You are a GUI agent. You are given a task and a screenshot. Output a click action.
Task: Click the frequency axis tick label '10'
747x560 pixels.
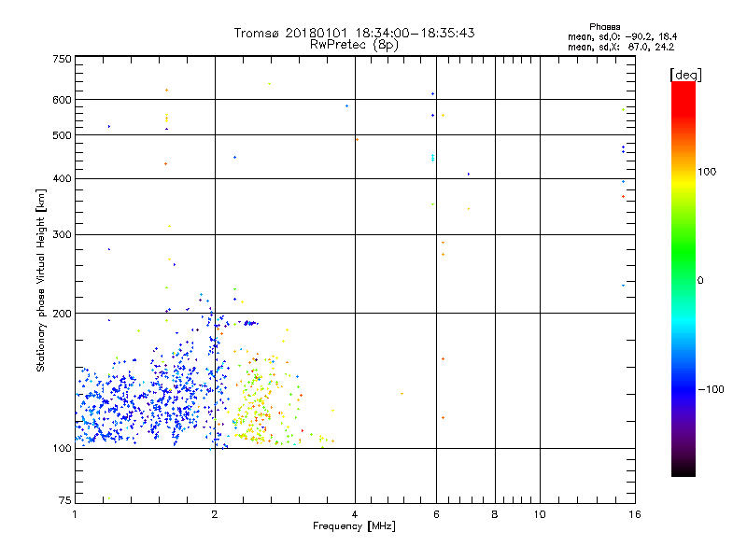click(x=540, y=514)
